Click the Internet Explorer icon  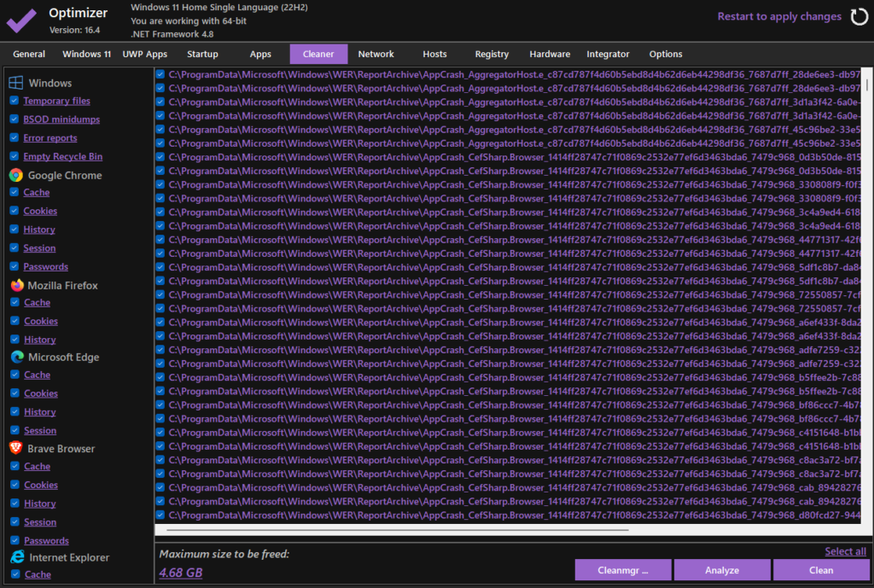pos(15,557)
